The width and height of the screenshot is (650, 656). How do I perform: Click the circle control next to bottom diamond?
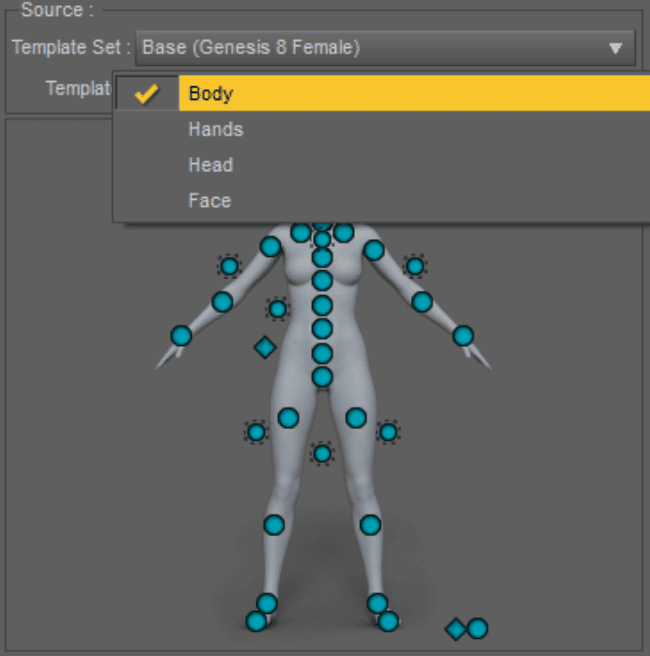[x=477, y=628]
